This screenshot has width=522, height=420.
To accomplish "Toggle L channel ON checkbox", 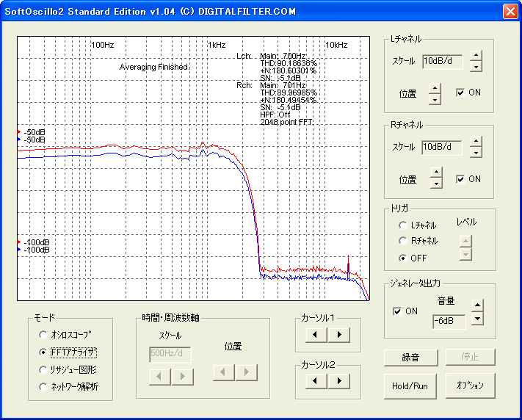I will [460, 93].
